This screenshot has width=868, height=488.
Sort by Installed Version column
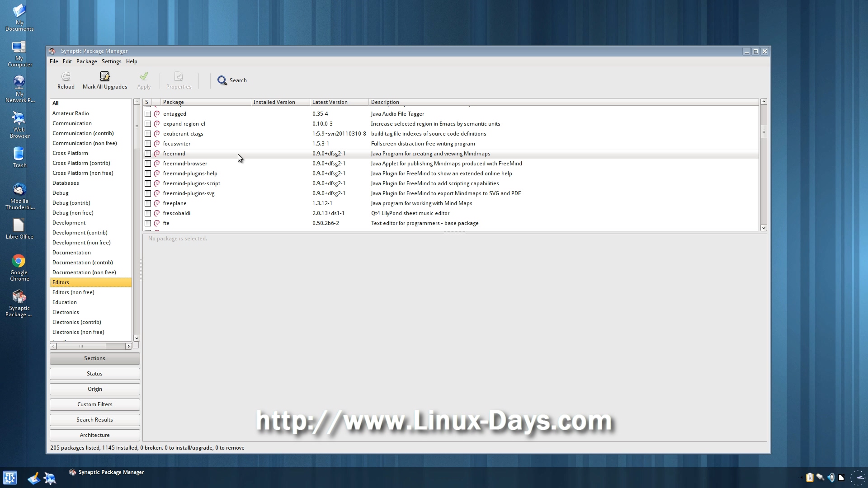coord(280,102)
